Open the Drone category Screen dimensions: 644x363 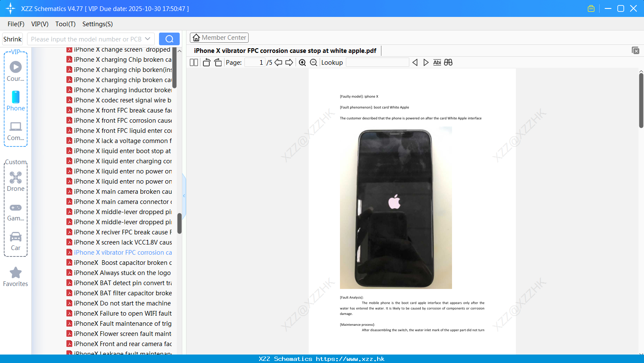coord(16,182)
